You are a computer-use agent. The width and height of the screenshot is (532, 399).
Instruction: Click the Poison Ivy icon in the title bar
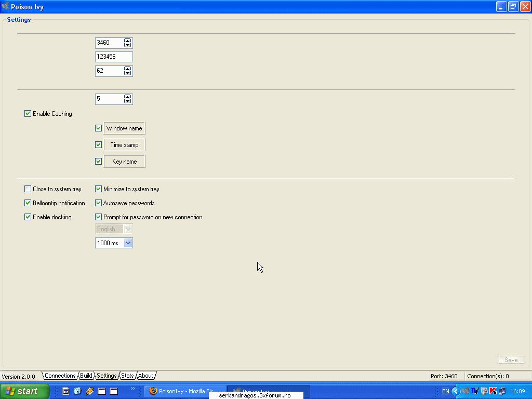point(5,6)
